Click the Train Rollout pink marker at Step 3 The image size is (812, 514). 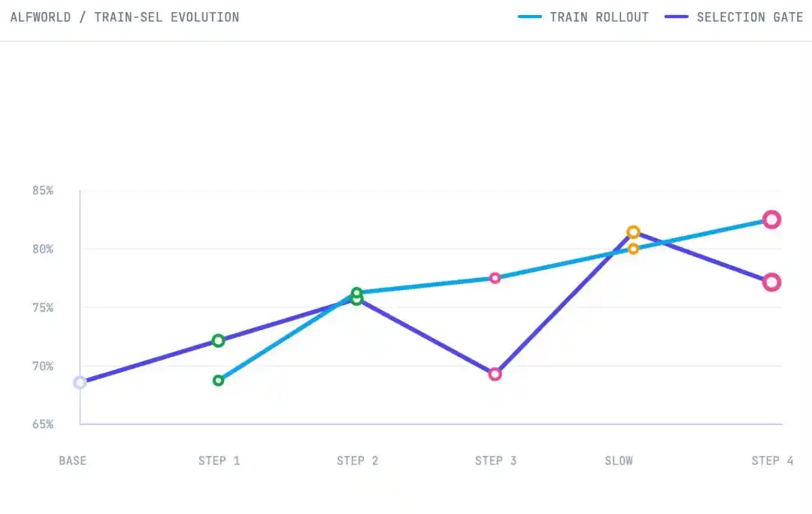[x=495, y=278]
